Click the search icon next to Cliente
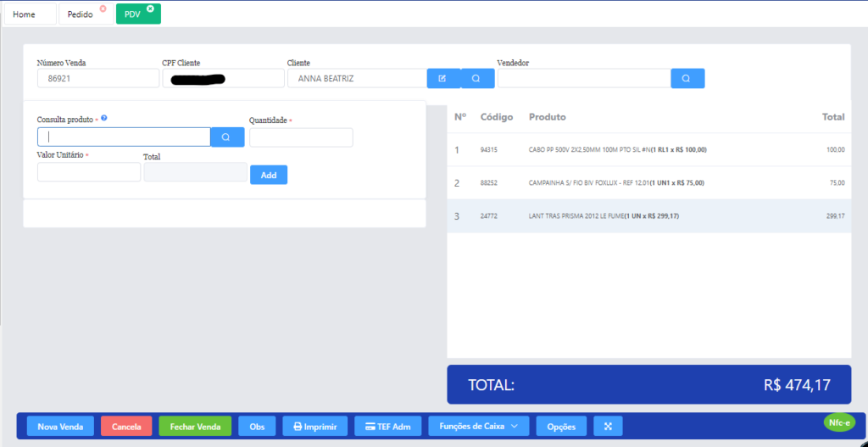Screen dimensions: 868x447 (x=477, y=78)
